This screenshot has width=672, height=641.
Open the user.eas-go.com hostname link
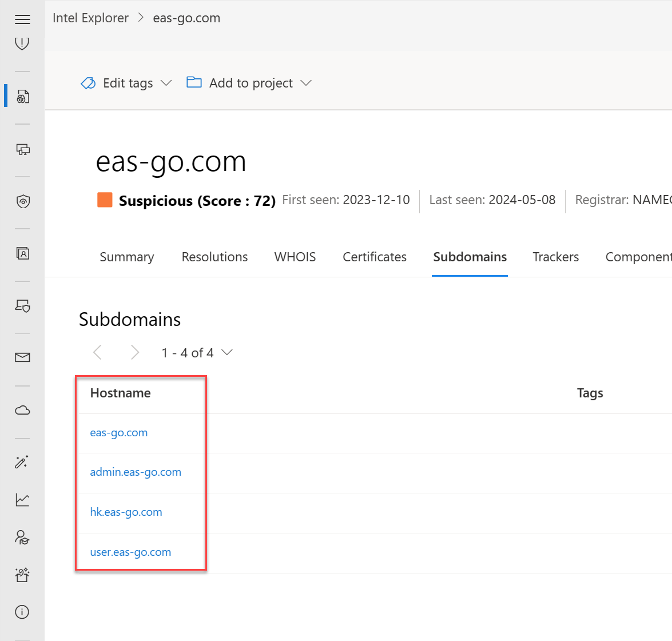[130, 552]
